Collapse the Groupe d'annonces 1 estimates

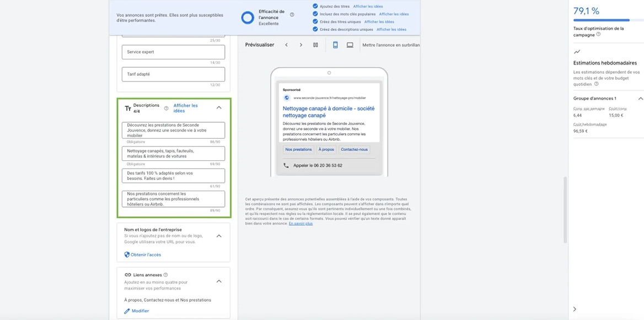[640, 99]
